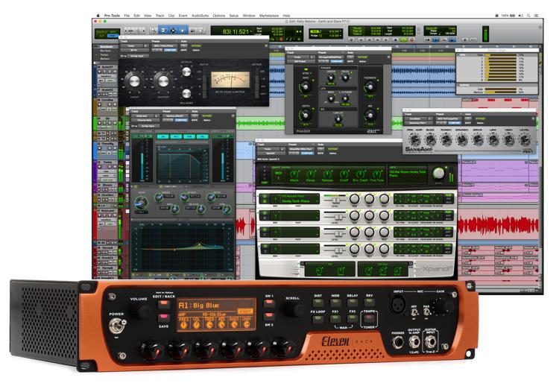Click the Channel Strip EQ curve graph
Screen dimensions: 559x392
coord(183,247)
